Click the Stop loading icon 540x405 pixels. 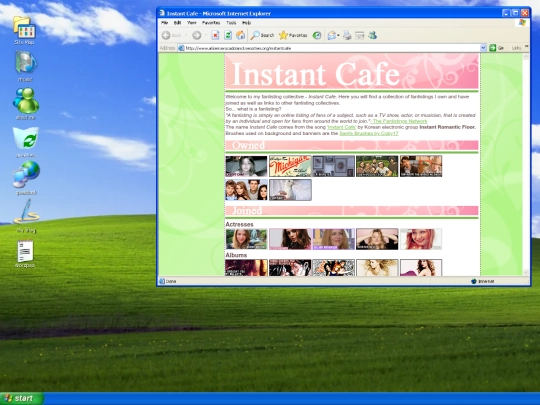coord(215,35)
